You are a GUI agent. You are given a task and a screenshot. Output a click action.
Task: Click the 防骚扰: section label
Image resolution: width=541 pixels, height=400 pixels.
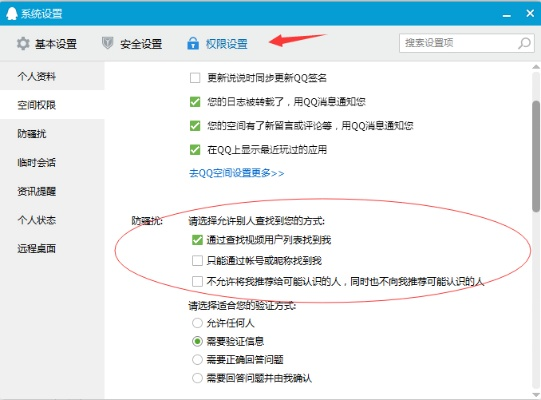click(147, 221)
